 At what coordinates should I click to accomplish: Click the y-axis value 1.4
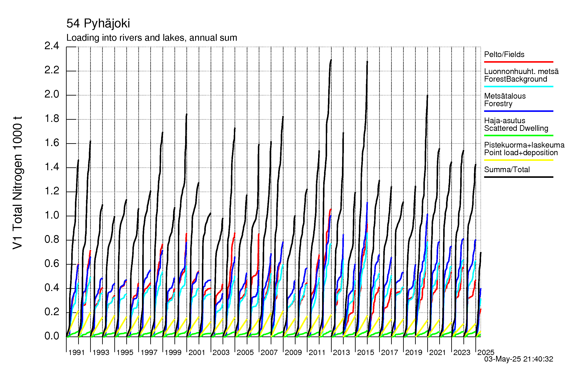[x=52, y=167]
